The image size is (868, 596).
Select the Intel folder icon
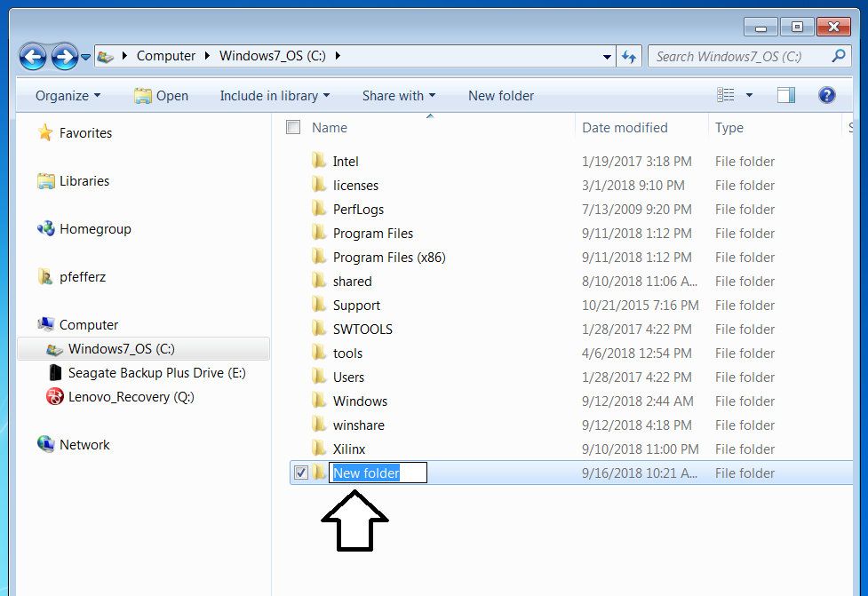point(319,161)
